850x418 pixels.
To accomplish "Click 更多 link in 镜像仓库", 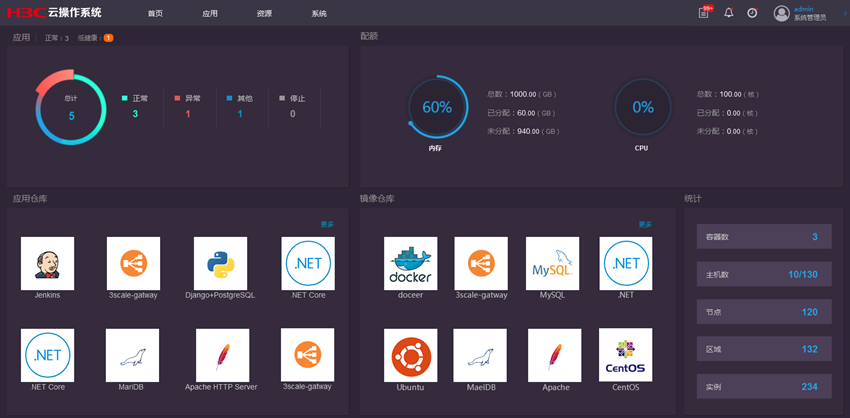I will tap(645, 224).
